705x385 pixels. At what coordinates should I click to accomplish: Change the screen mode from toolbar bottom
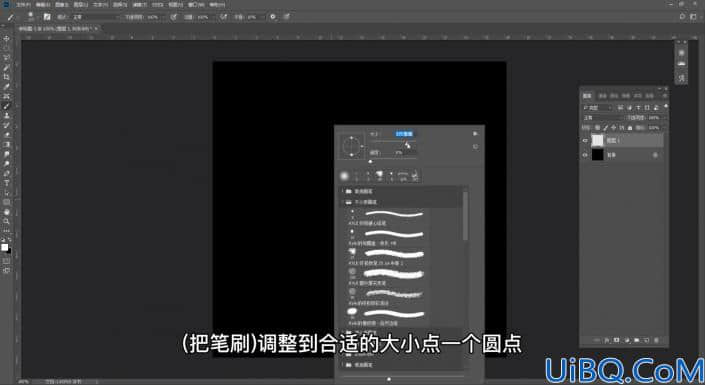[x=6, y=270]
